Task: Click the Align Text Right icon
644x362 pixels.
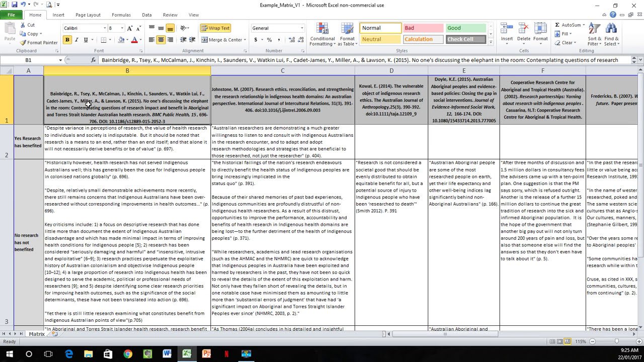Action: click(170, 40)
